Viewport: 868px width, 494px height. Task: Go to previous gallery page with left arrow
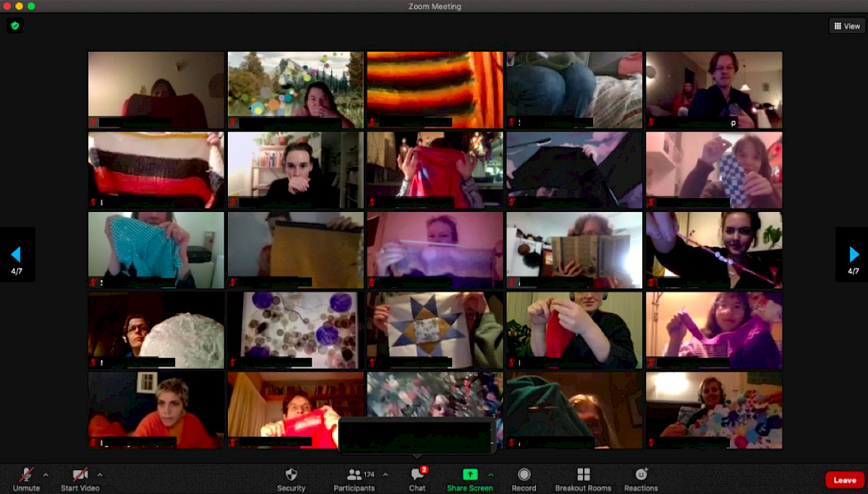pyautogui.click(x=16, y=255)
